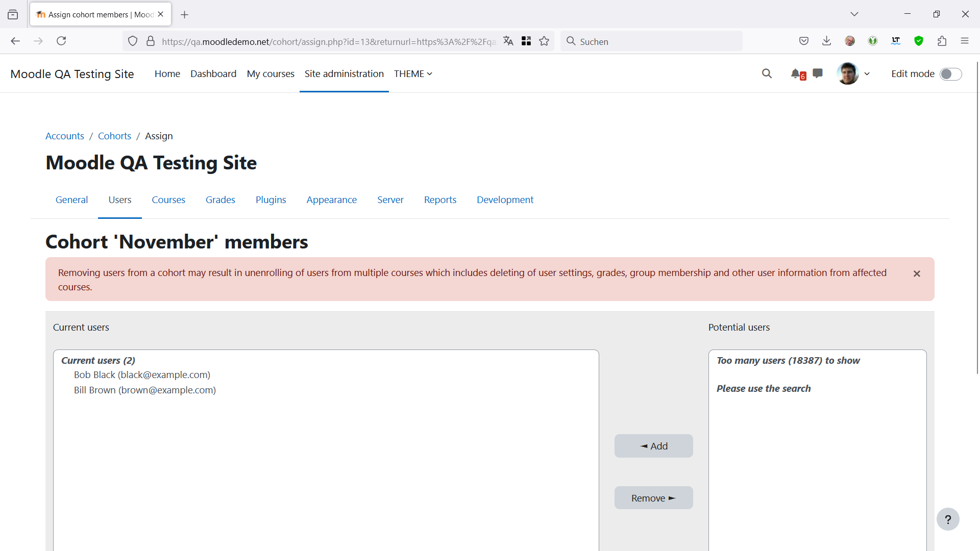Switch to the General tab

(x=71, y=200)
